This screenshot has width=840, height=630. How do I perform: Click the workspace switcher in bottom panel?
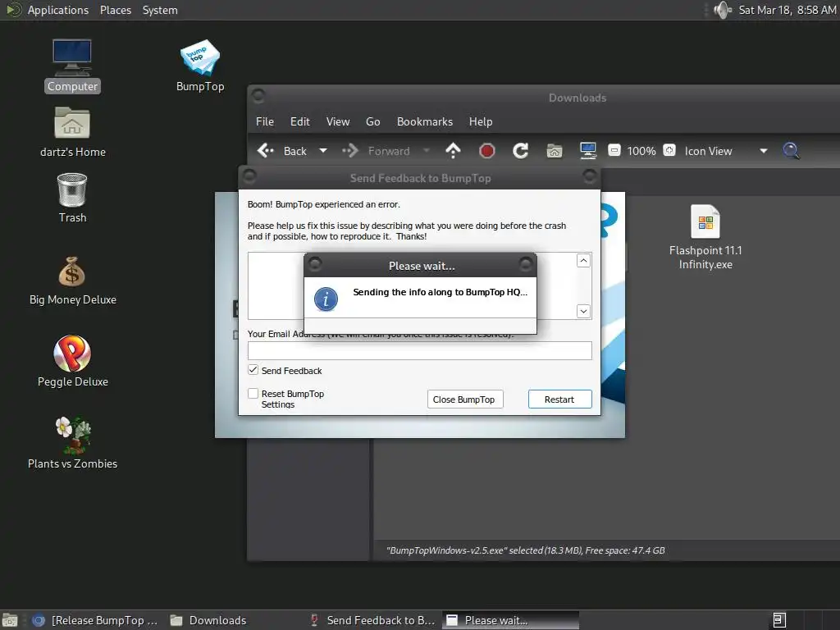[x=779, y=620]
